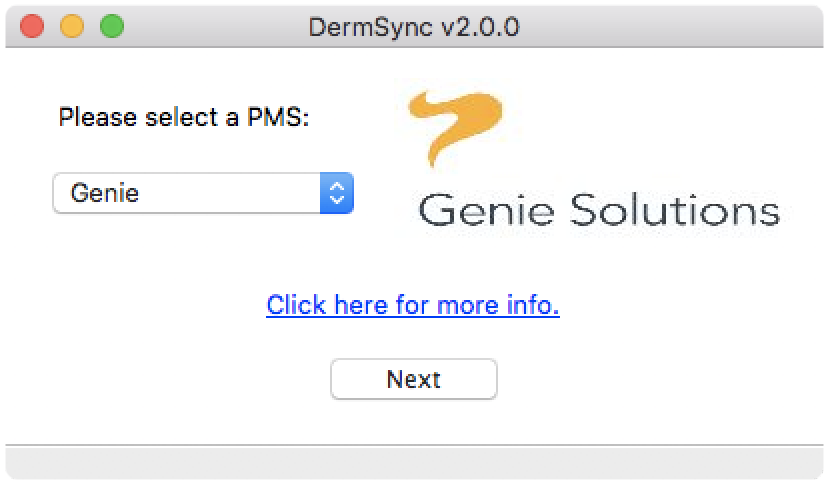Click the gray status bar at bottom
The height and width of the screenshot is (482, 826).
[x=413, y=462]
